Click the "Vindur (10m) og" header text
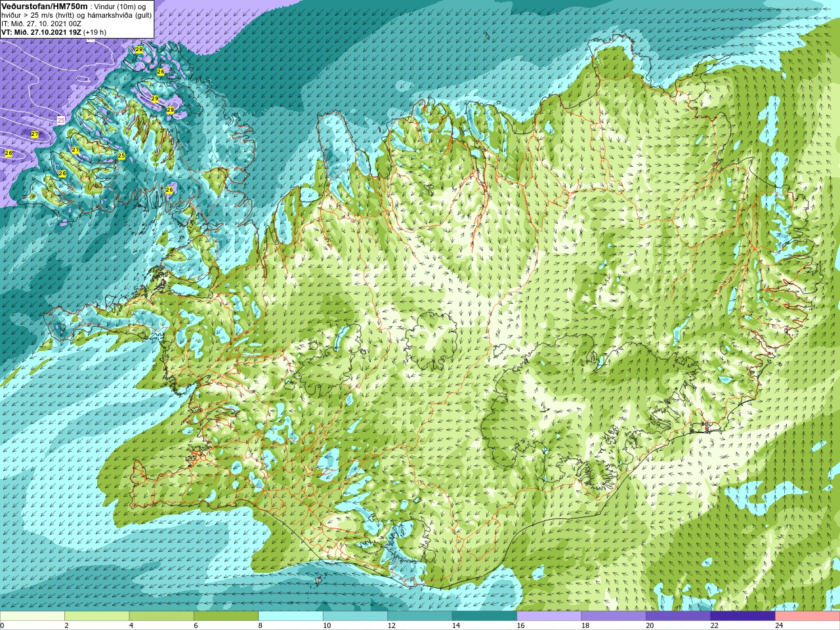 120,7
